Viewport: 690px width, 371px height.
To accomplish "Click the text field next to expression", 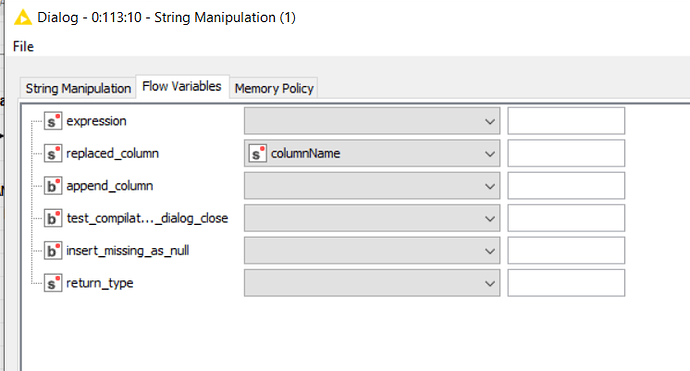I will (x=566, y=121).
